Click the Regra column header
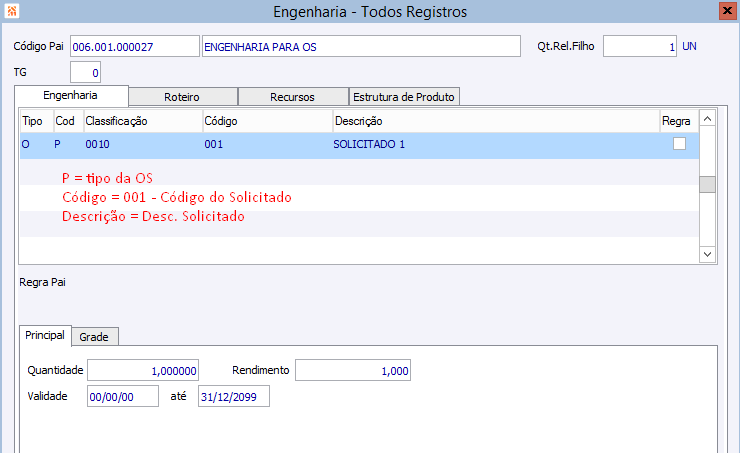This screenshot has width=740, height=453. coord(679,121)
